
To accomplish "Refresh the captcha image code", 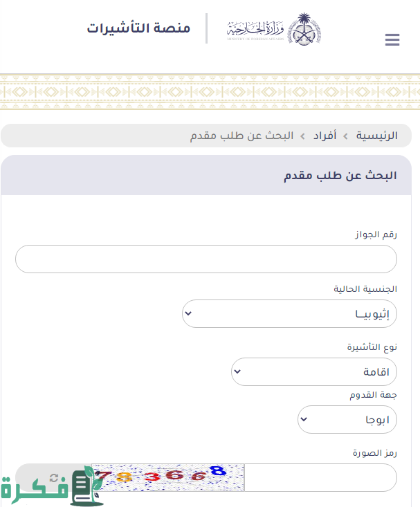I will point(53,477).
